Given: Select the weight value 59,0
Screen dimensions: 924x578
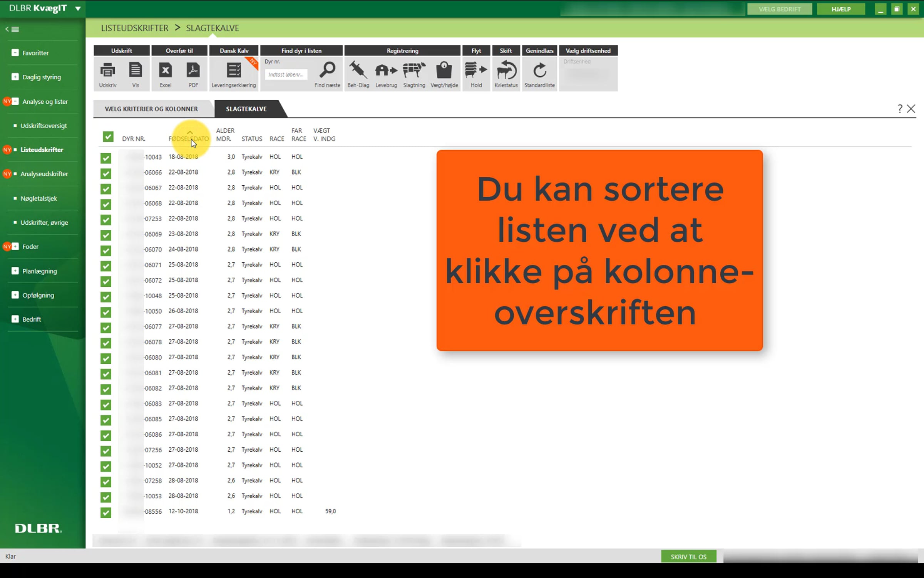Looking at the screenshot, I should pyautogui.click(x=330, y=511).
